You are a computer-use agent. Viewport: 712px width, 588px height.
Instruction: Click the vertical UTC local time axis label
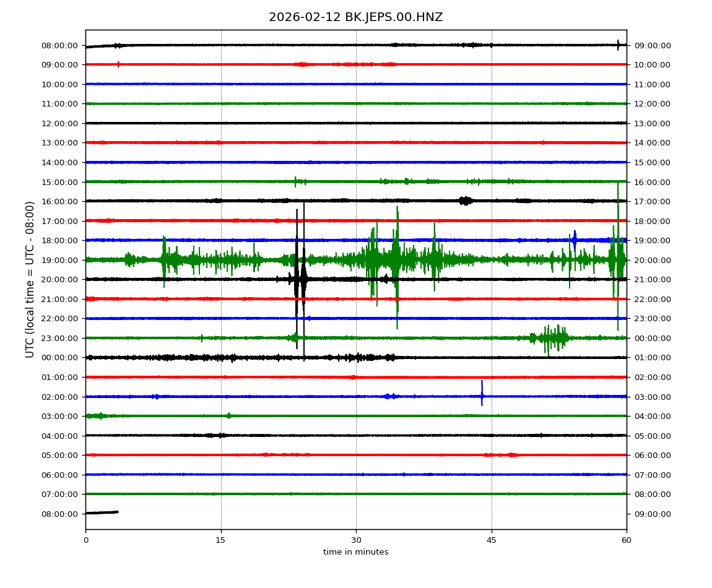tap(30, 279)
